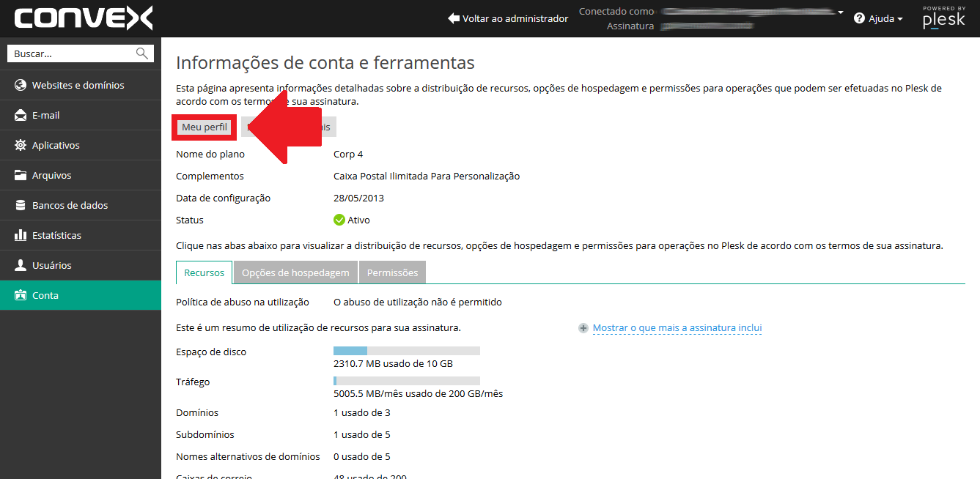The width and height of the screenshot is (980, 479).
Task: Open the Ajuda dropdown menu
Action: [878, 18]
